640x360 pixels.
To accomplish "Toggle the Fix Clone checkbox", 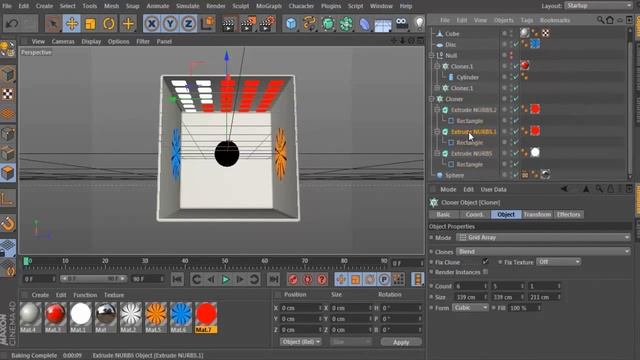I will point(485,261).
